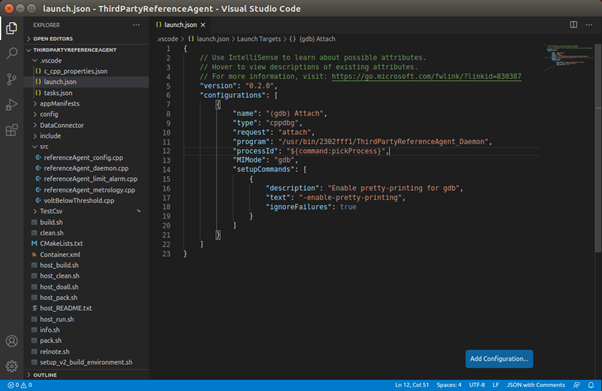Open the Source Control view icon
602x391 pixels.
[x=12, y=79]
